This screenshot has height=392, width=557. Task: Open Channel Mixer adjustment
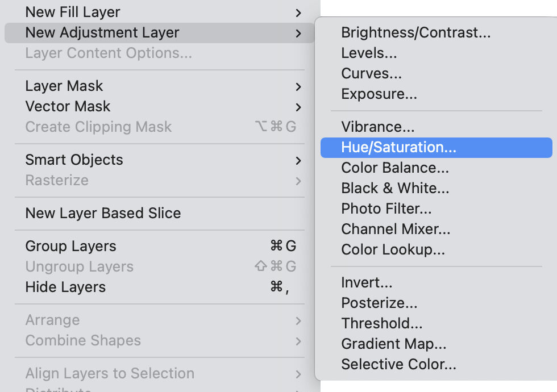pos(396,230)
